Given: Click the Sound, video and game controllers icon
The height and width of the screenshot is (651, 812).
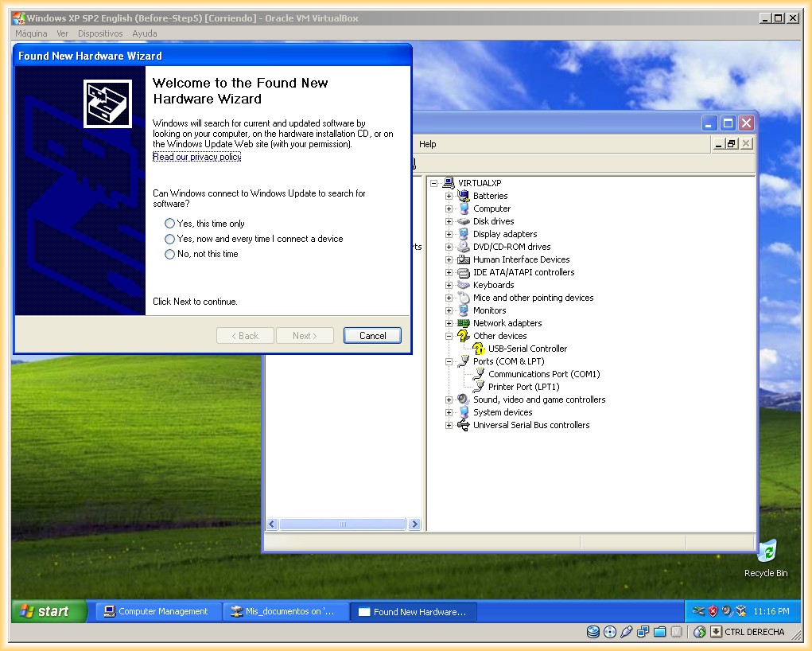Looking at the screenshot, I should pyautogui.click(x=464, y=400).
